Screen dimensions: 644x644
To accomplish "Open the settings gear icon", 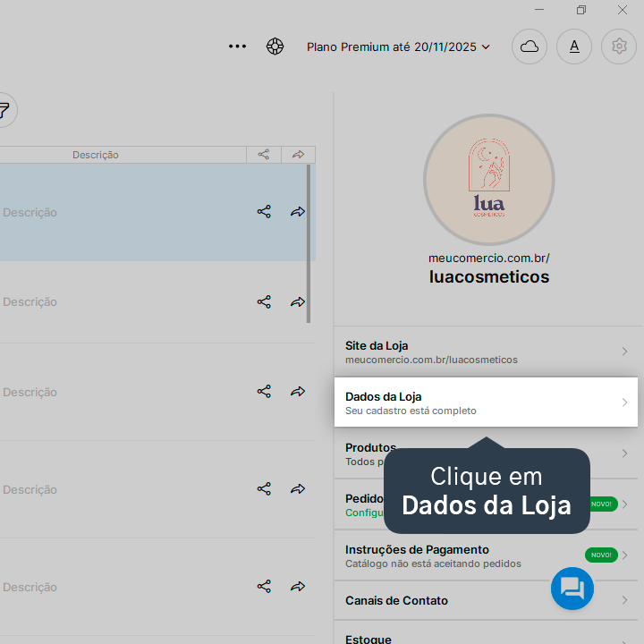I will [619, 47].
